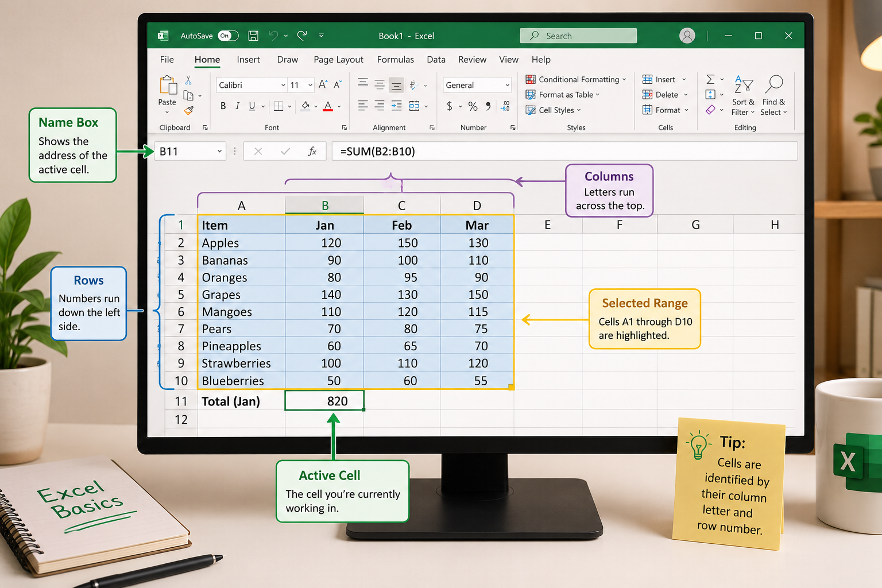Select the cell containing Strawberries

click(x=241, y=363)
